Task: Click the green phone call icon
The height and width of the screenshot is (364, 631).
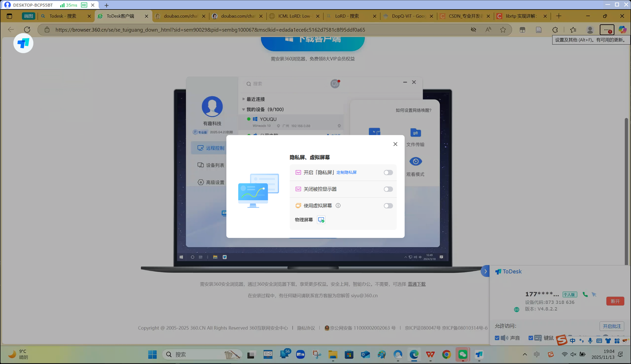Action: [585, 295]
